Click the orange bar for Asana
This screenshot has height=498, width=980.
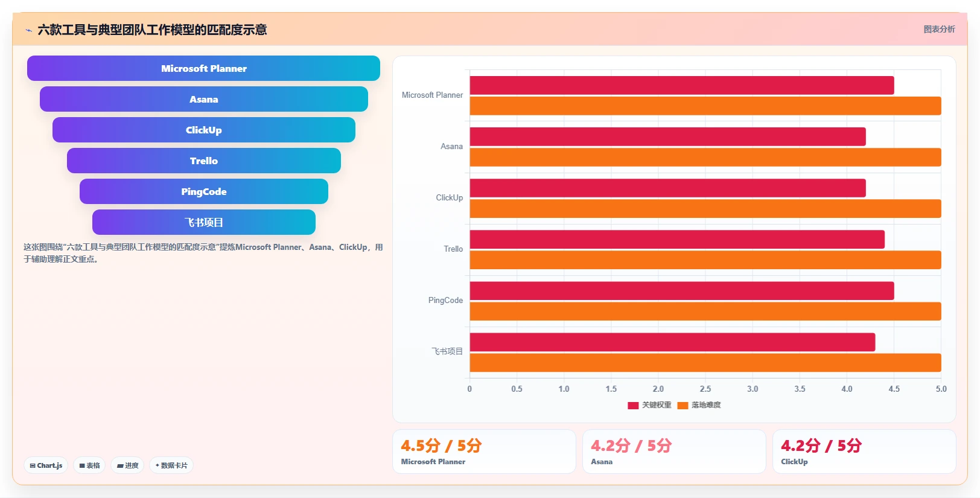[x=705, y=157]
